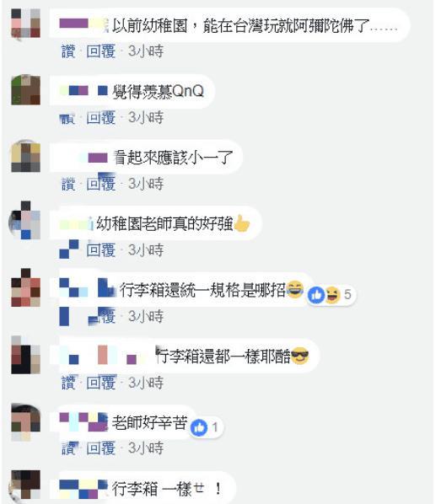Viewport: 441px width, 504px height.
Task: Open avatar of the 老師好辛苦 commenter
Action: click(26, 422)
